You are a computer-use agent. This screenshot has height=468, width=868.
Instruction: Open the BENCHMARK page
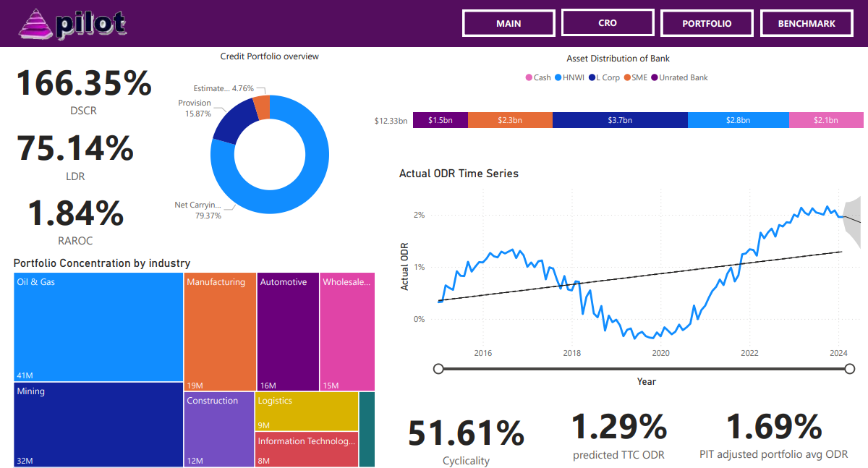pyautogui.click(x=807, y=23)
